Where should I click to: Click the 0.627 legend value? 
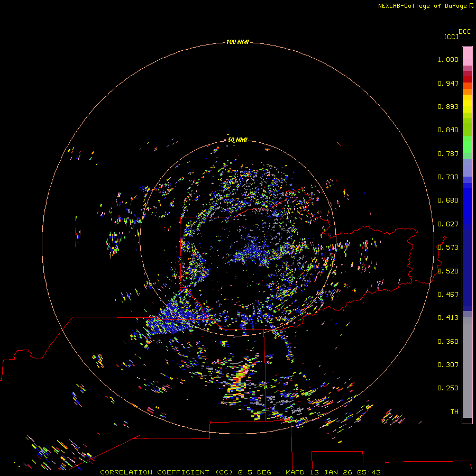(448, 224)
